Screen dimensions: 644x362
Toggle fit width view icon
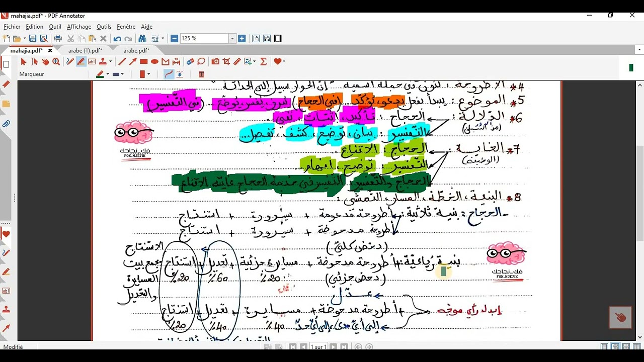267,39
